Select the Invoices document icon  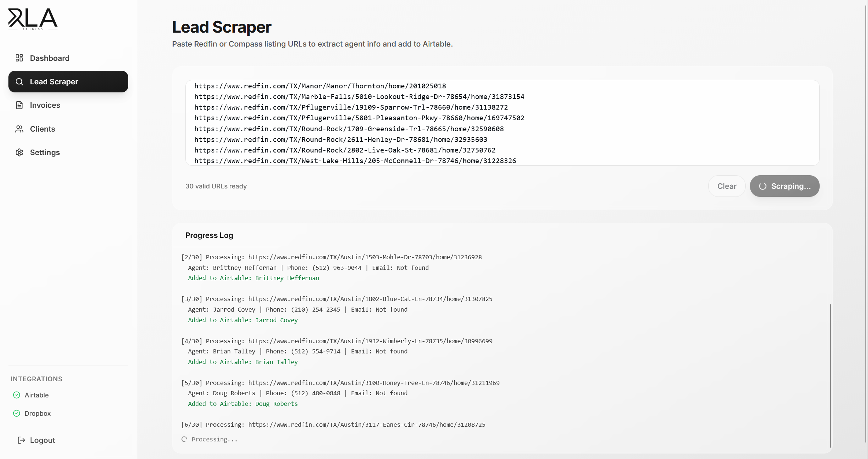pyautogui.click(x=19, y=105)
